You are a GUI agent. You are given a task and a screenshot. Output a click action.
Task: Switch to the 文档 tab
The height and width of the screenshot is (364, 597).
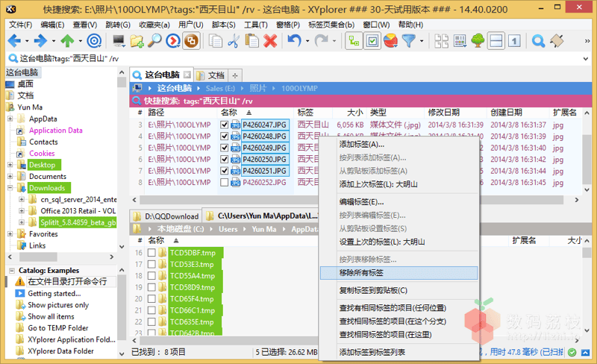coord(211,75)
